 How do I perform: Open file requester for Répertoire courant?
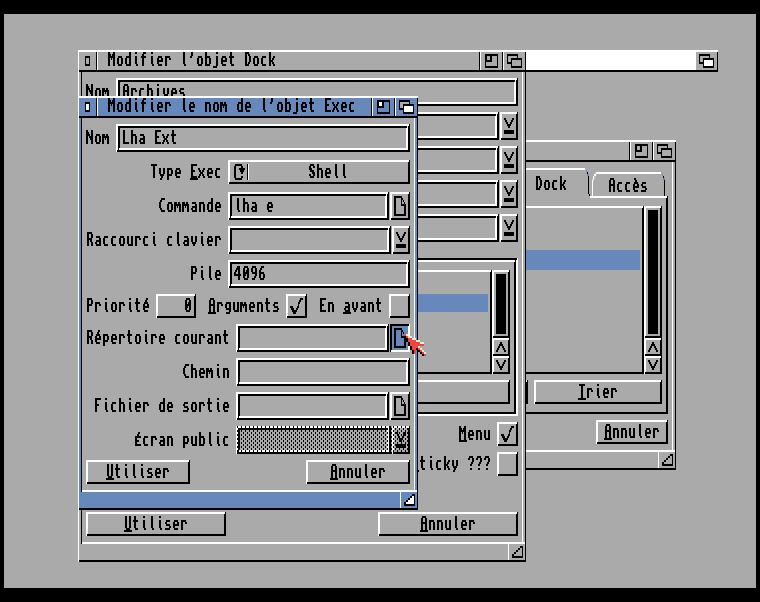coord(399,339)
